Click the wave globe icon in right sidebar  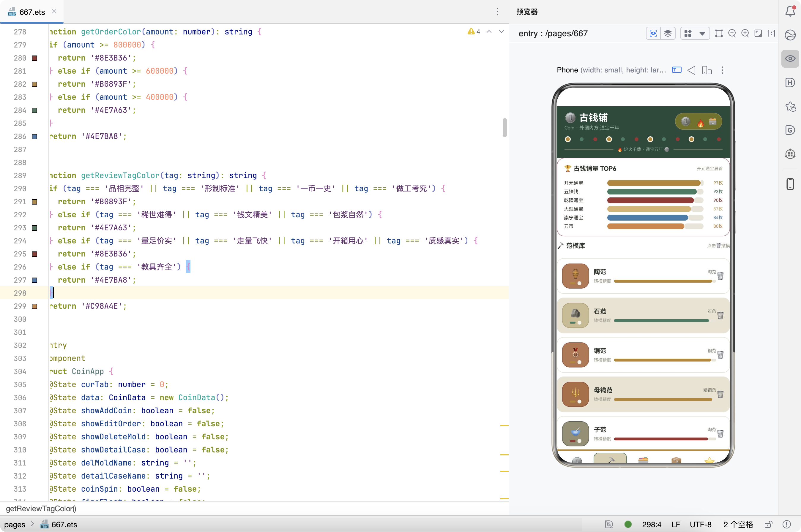click(790, 35)
